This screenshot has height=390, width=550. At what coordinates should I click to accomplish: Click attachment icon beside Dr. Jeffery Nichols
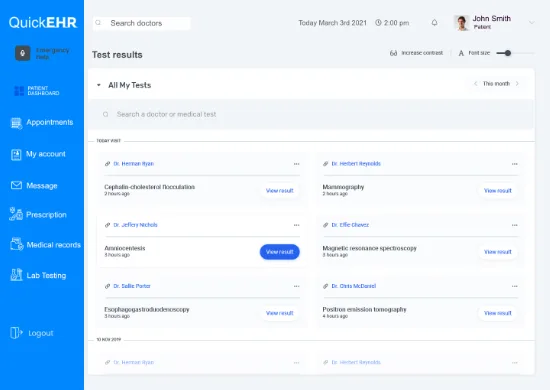point(107,225)
